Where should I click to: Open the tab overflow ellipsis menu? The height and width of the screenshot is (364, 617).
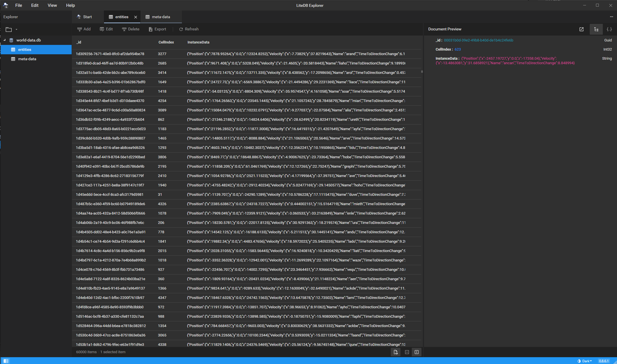tap(611, 17)
